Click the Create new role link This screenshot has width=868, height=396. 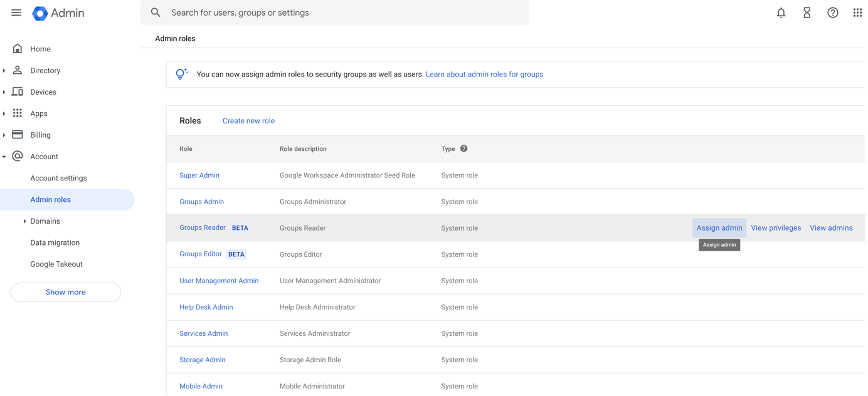click(x=248, y=121)
